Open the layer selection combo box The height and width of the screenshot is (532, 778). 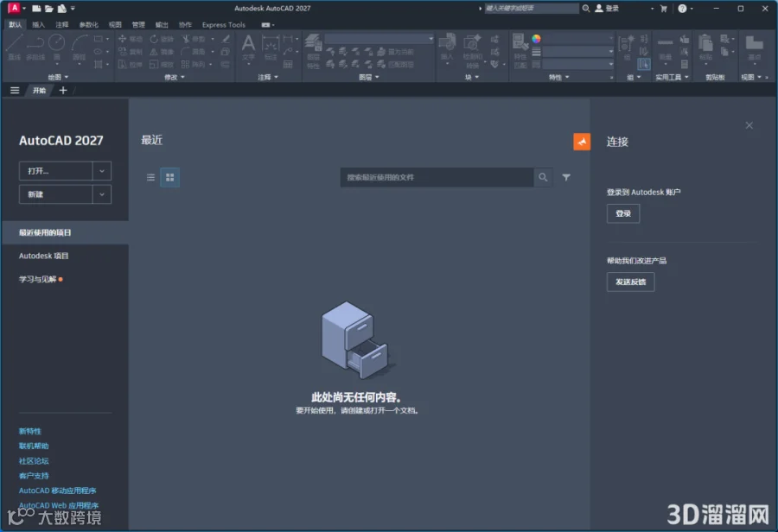click(x=379, y=38)
